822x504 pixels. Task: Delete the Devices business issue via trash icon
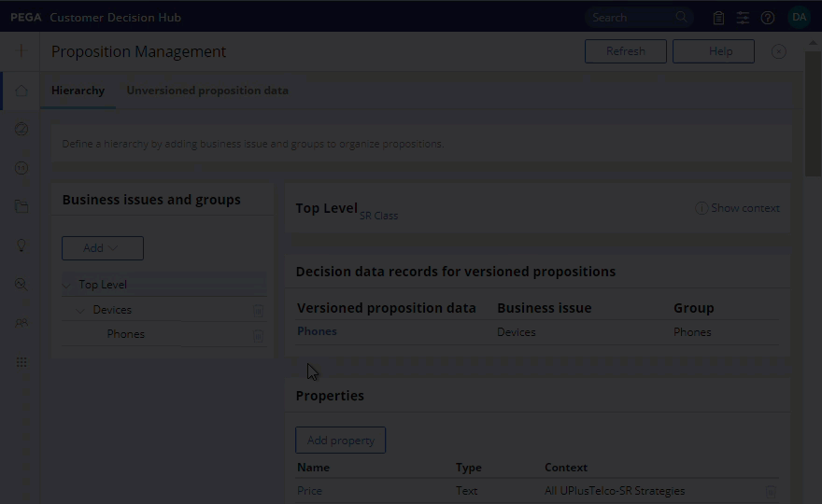pyautogui.click(x=258, y=310)
